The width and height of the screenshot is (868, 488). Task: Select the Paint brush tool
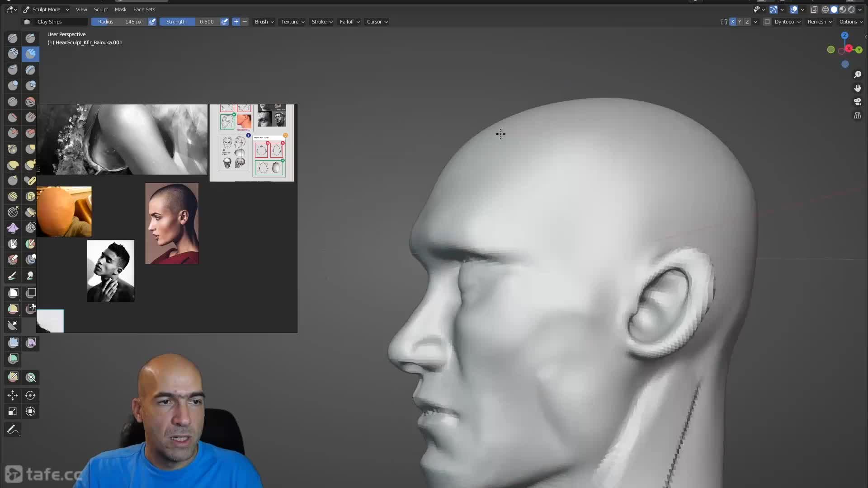click(x=13, y=276)
